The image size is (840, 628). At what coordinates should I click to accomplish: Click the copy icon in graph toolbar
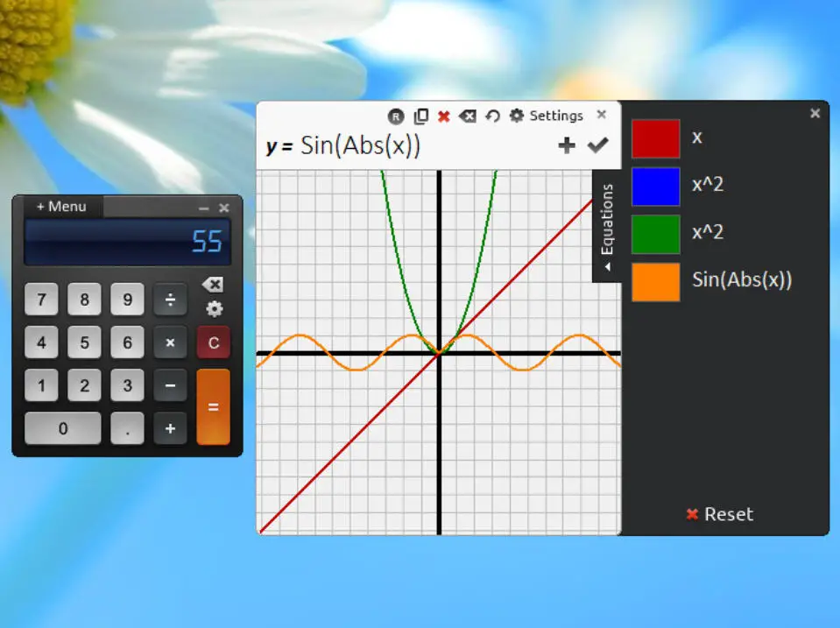[421, 116]
